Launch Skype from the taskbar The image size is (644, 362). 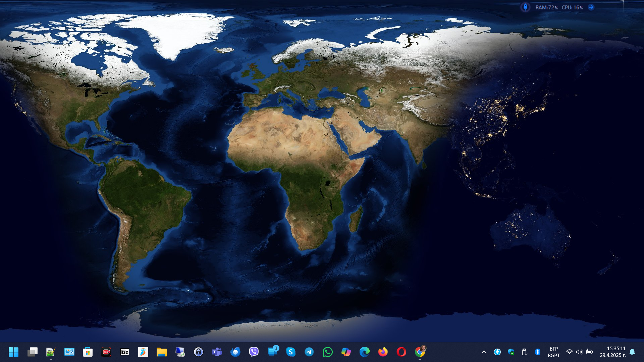[x=291, y=352]
